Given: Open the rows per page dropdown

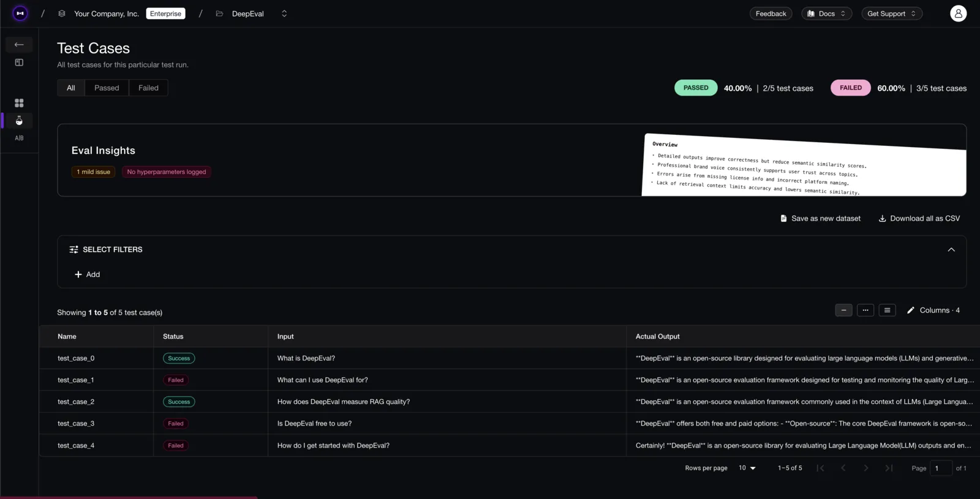Looking at the screenshot, I should pyautogui.click(x=747, y=468).
